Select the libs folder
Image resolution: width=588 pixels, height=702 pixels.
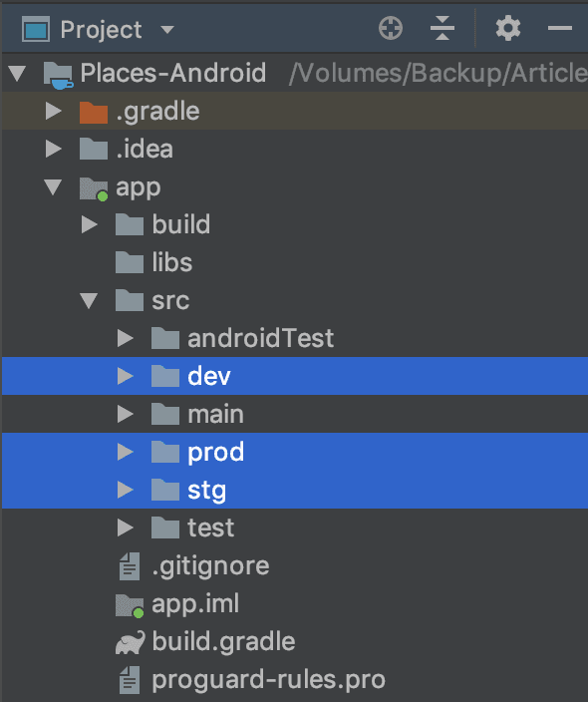[295, 262]
